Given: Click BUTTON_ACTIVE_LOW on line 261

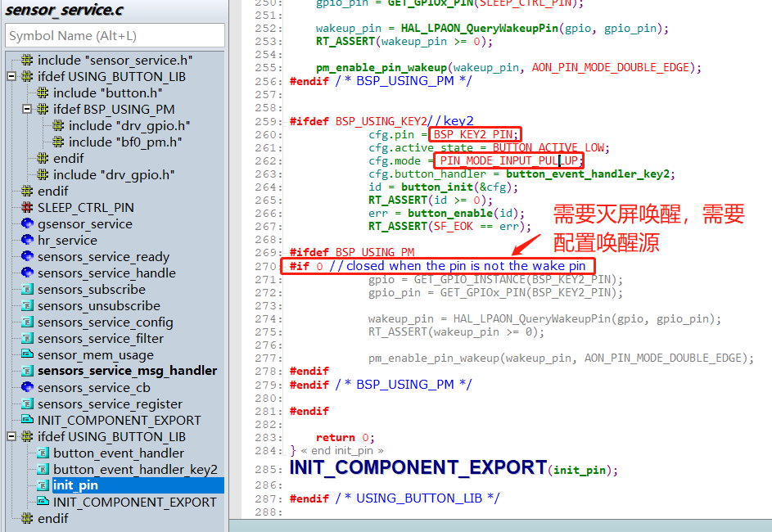Looking at the screenshot, I should click(548, 147).
